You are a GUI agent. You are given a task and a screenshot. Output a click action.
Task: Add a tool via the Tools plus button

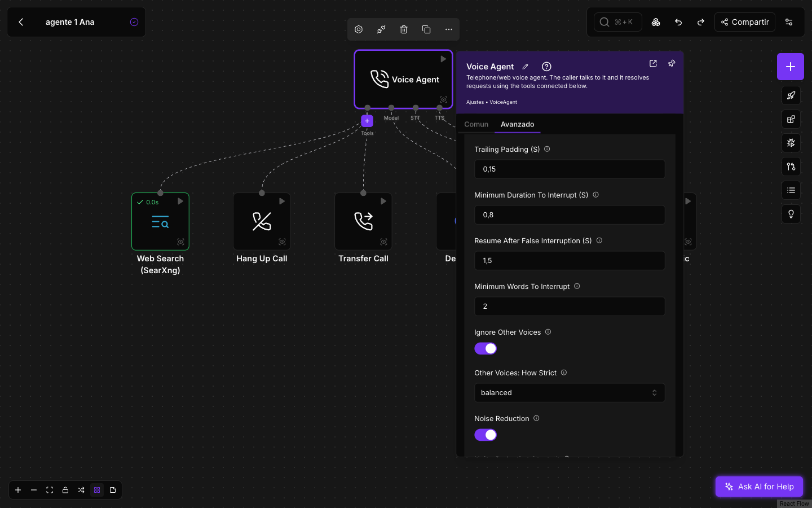[x=367, y=121]
